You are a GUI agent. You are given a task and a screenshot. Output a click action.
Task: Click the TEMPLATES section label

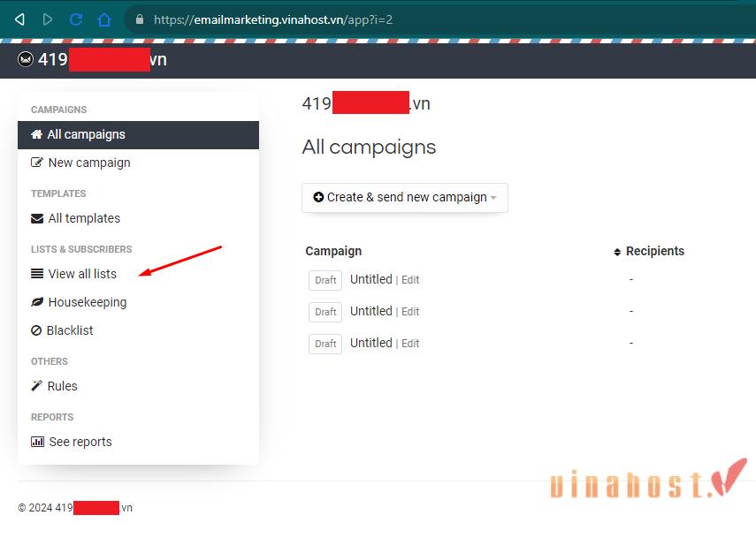coord(58,193)
